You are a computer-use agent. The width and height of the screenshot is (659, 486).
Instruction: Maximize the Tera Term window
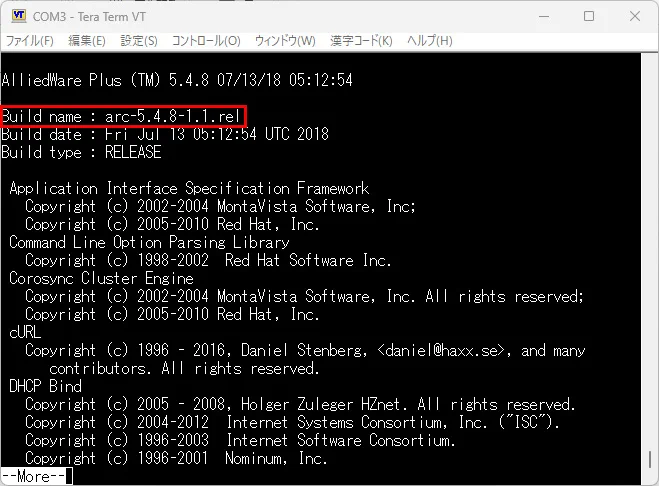coord(589,16)
